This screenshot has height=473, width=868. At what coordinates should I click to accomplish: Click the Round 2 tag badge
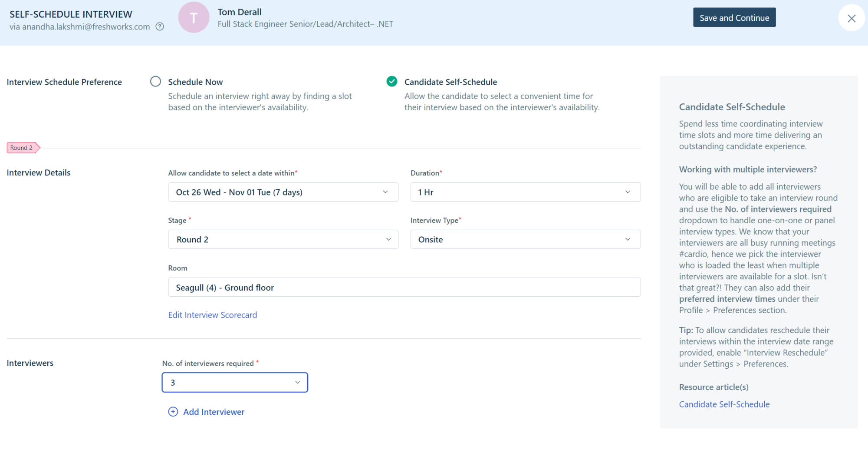point(22,148)
